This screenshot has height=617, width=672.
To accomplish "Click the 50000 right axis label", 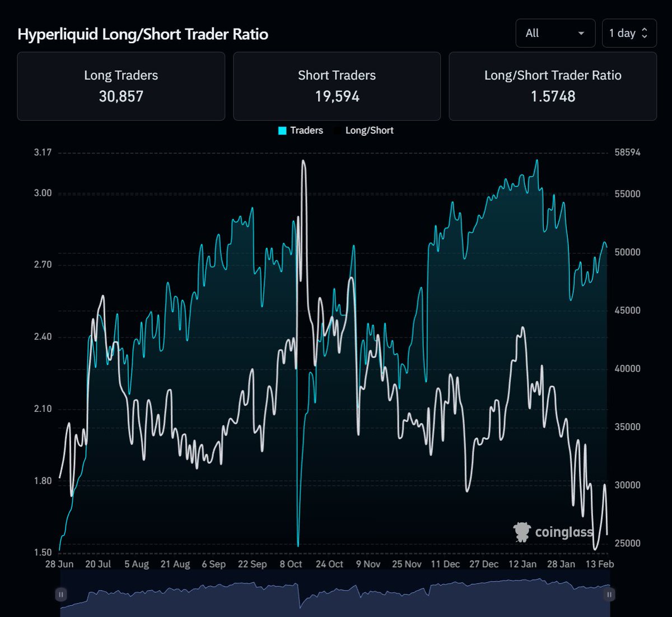I will pos(627,252).
